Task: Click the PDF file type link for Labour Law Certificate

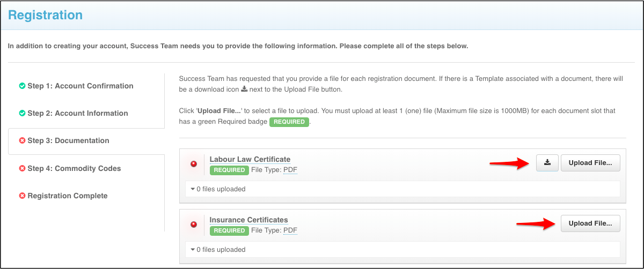Action: click(x=290, y=170)
